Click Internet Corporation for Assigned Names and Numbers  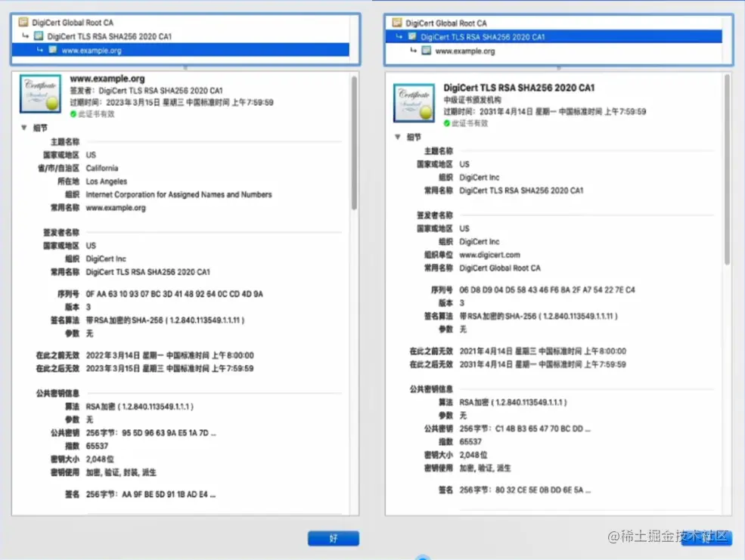tap(178, 194)
